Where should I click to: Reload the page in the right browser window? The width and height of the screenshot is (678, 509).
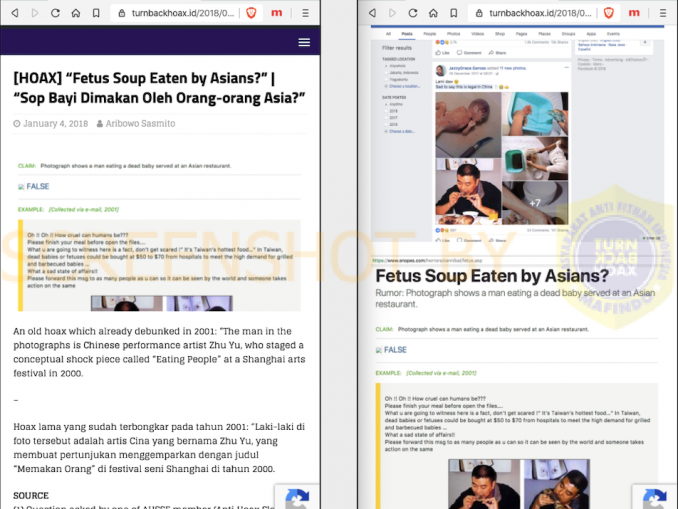(x=413, y=13)
